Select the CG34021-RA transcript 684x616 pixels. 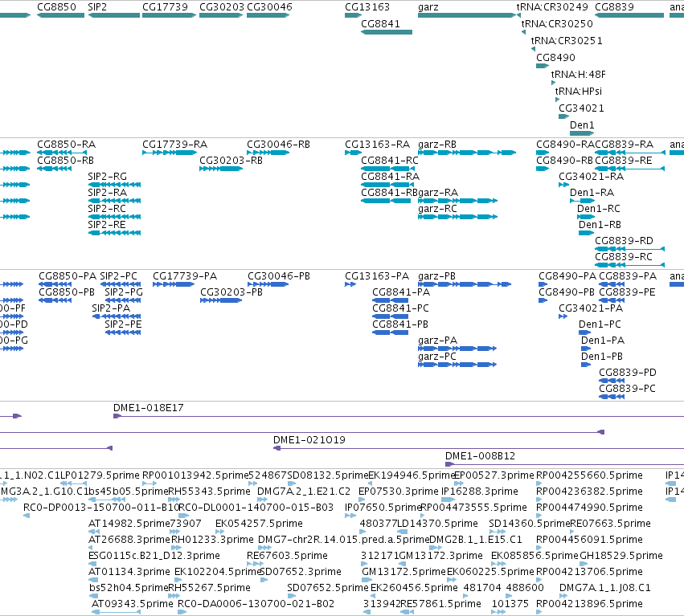click(x=564, y=185)
